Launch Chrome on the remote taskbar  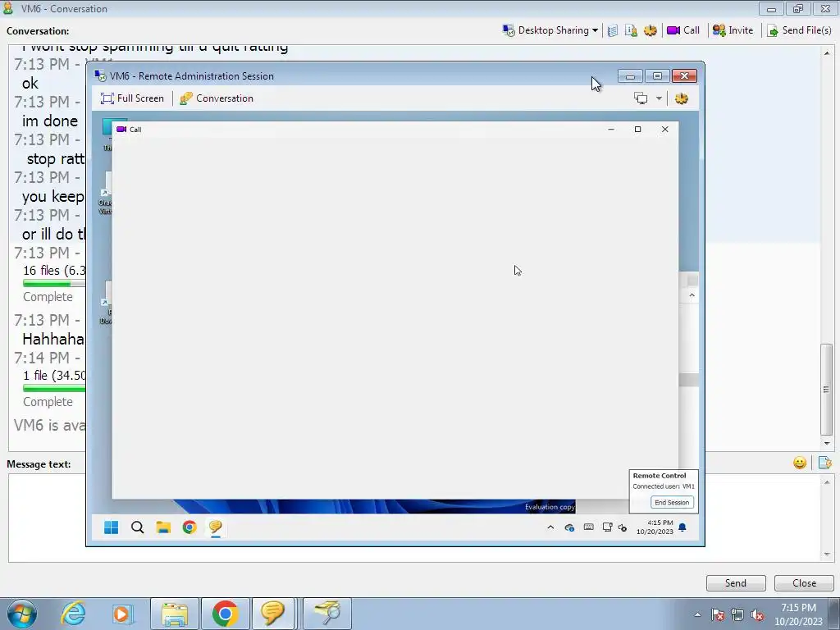pos(189,527)
